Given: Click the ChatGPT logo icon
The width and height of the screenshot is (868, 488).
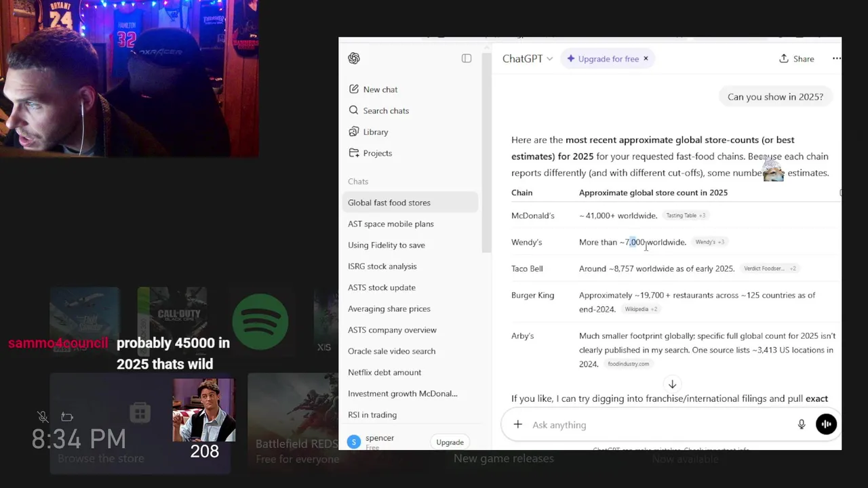Looking at the screenshot, I should click(354, 58).
